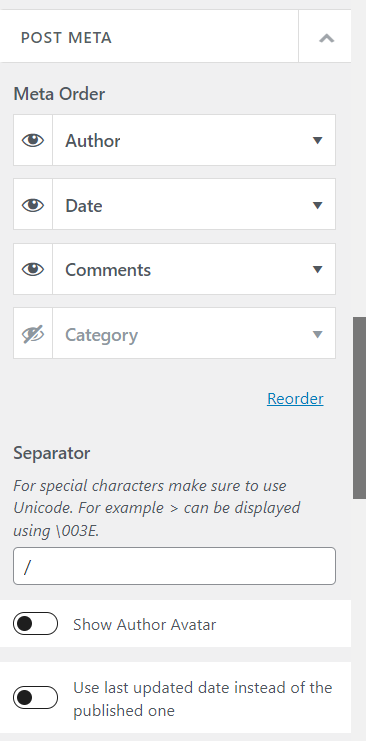Hide the Author meta item with eye icon
The image size is (366, 741).
pos(33,140)
